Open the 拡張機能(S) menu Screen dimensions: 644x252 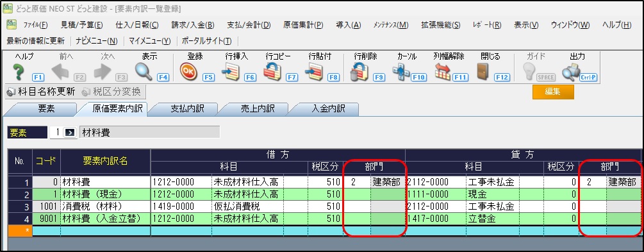pos(441,25)
